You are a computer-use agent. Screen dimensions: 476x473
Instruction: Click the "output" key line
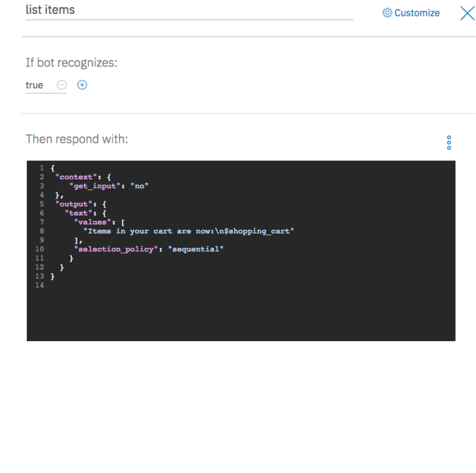[x=81, y=204]
